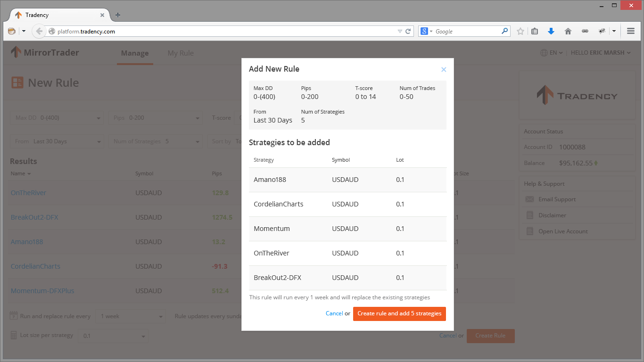Click the calculator icon beside Lot size

[x=14, y=336]
